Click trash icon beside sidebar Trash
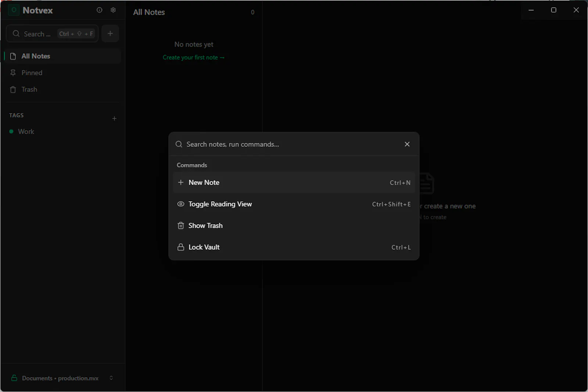588x392 pixels. pyautogui.click(x=13, y=90)
